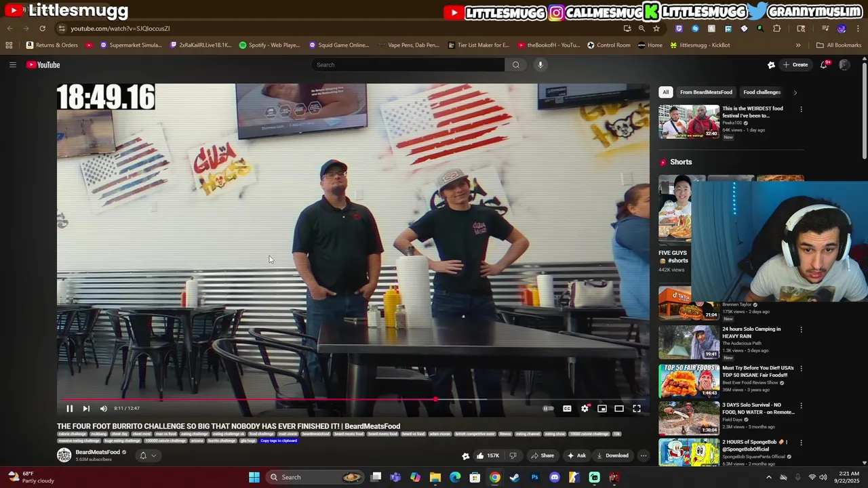Open Returns & Orders bookmark
This screenshot has width=868, height=488.
click(x=52, y=45)
